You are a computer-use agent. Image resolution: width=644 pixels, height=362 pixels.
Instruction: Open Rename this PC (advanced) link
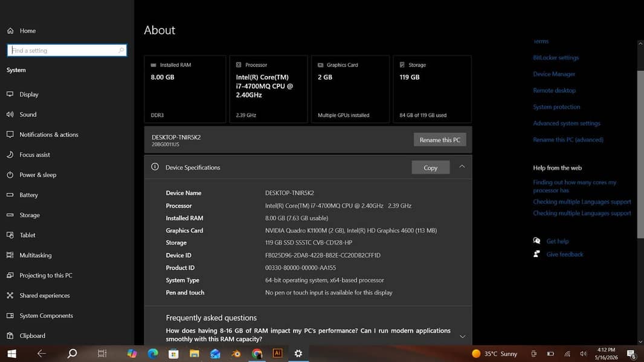[568, 140]
